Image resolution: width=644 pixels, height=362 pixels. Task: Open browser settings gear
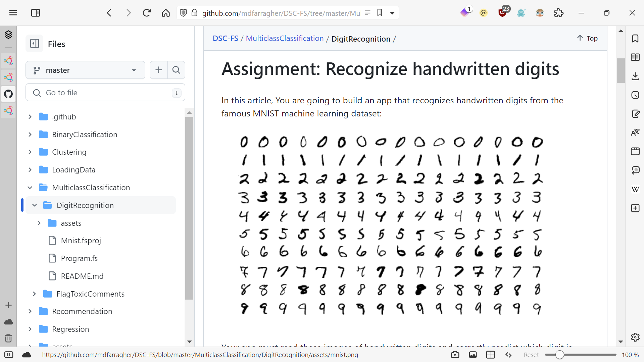[x=635, y=337]
